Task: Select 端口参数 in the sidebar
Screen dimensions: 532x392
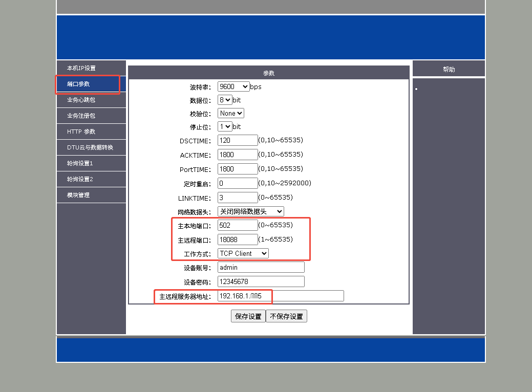Action: (78, 84)
